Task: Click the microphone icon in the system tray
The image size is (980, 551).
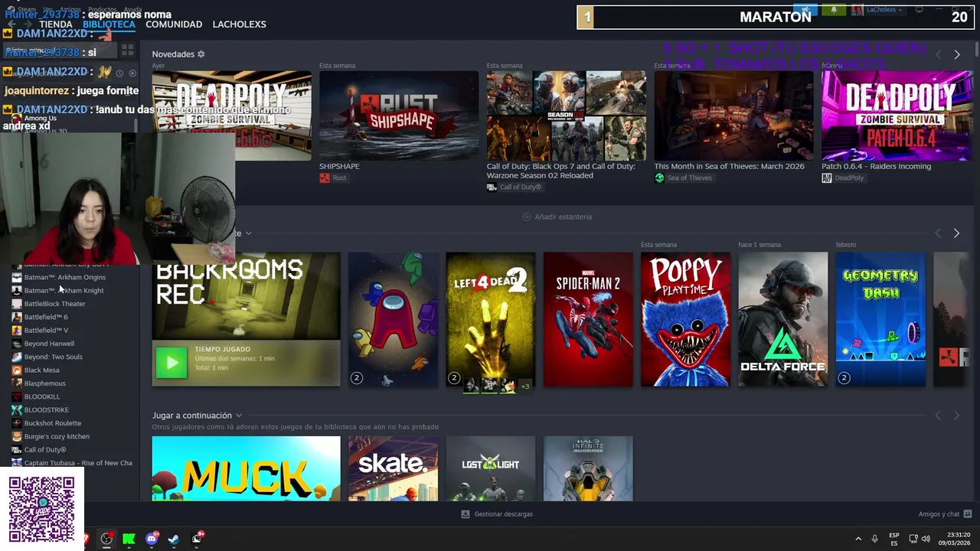Action: [874, 539]
